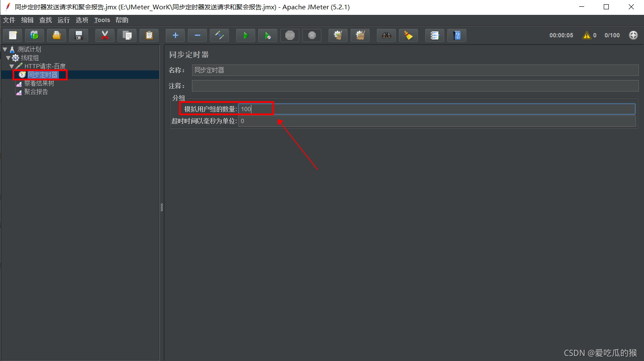Open the function helper dialog icon

[x=435, y=35]
